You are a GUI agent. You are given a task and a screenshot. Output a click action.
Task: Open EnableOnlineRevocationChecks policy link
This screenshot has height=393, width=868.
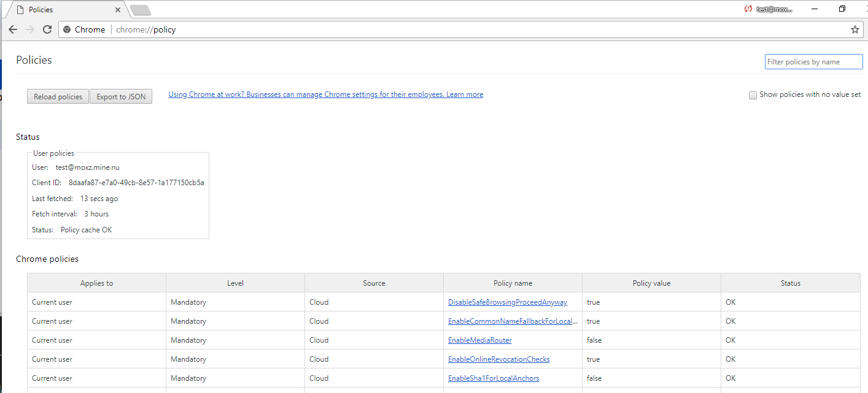[499, 359]
